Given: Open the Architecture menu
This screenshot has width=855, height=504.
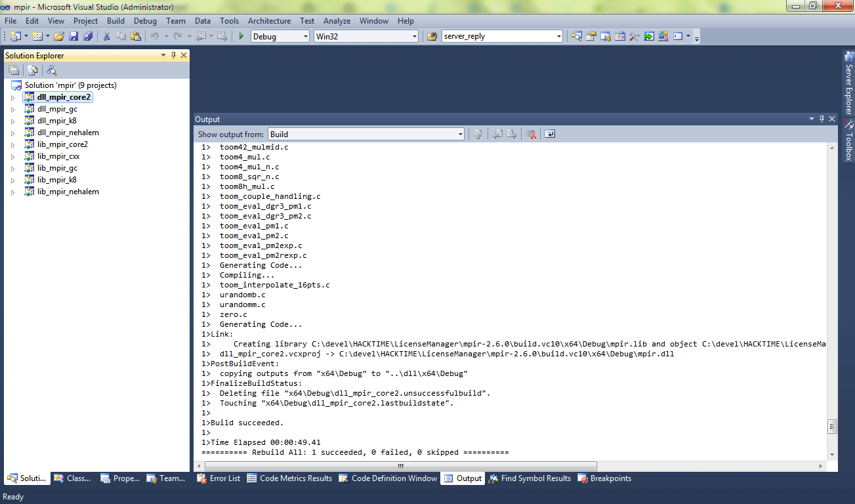Looking at the screenshot, I should tap(269, 21).
